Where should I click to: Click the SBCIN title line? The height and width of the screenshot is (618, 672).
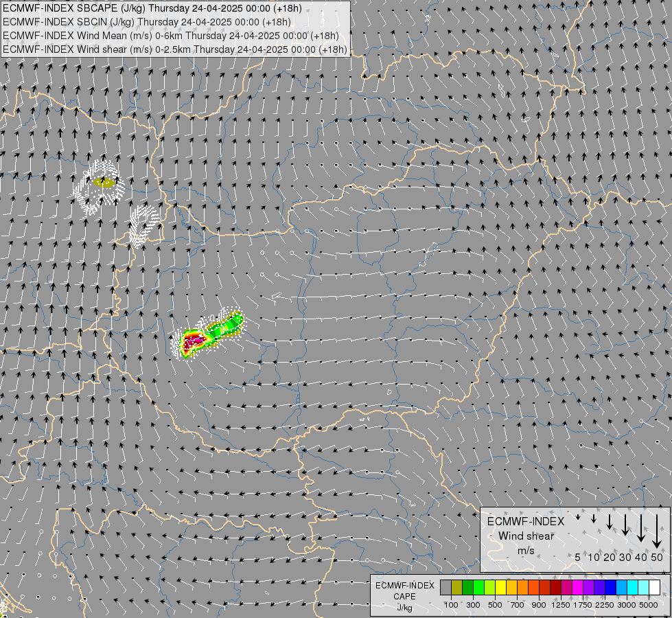point(147,22)
